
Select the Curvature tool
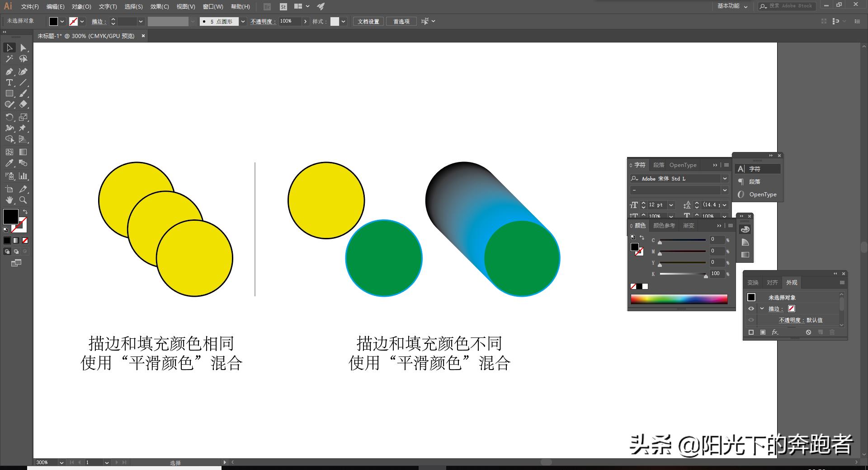coord(23,71)
